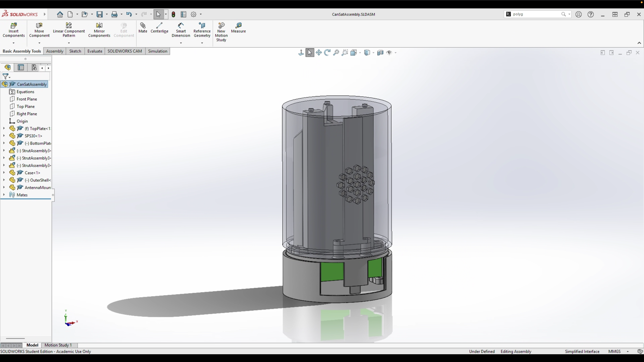Click the command search input field

click(535, 14)
